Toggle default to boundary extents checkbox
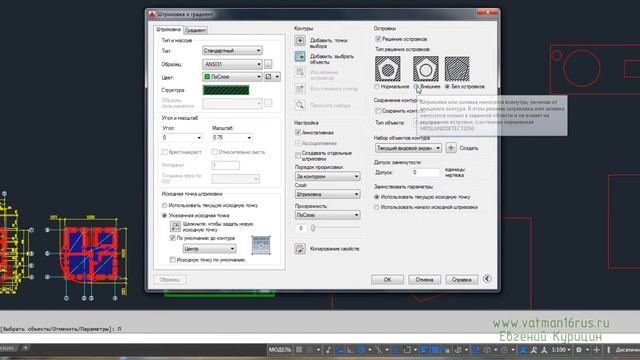Screen dimensions: 640x360 [172, 238]
